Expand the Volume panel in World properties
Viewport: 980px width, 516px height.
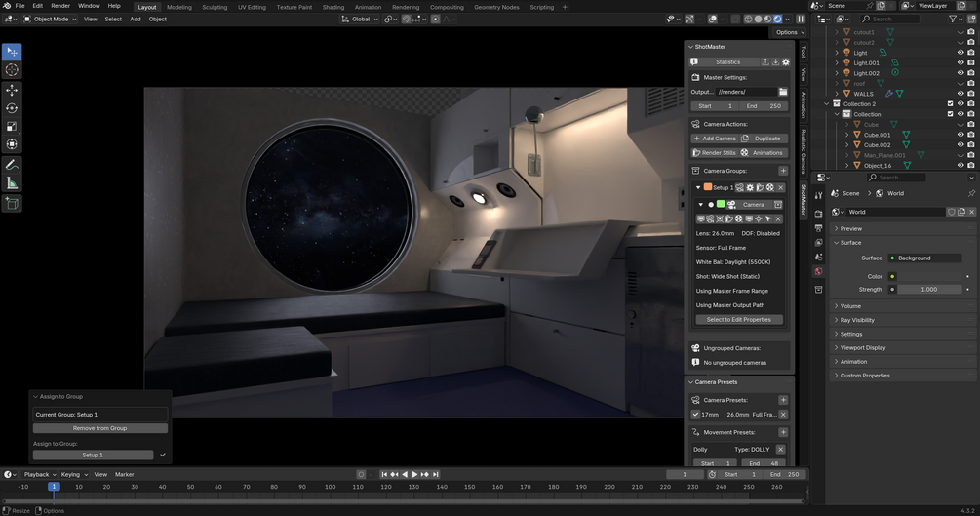click(851, 306)
